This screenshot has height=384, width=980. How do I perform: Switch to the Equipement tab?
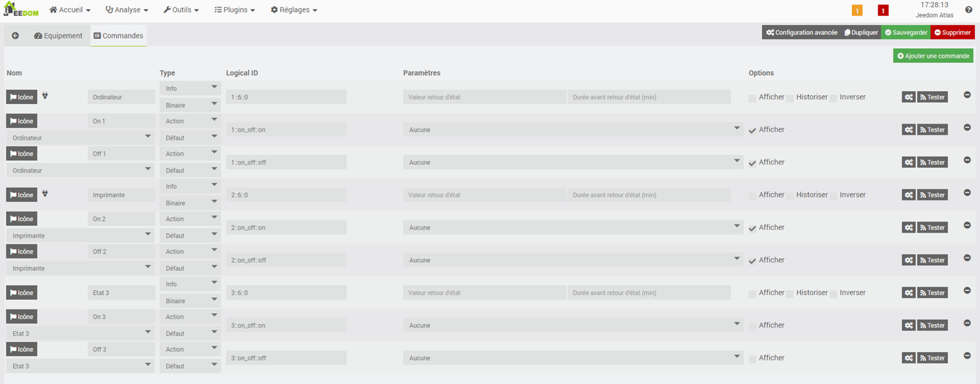point(58,36)
